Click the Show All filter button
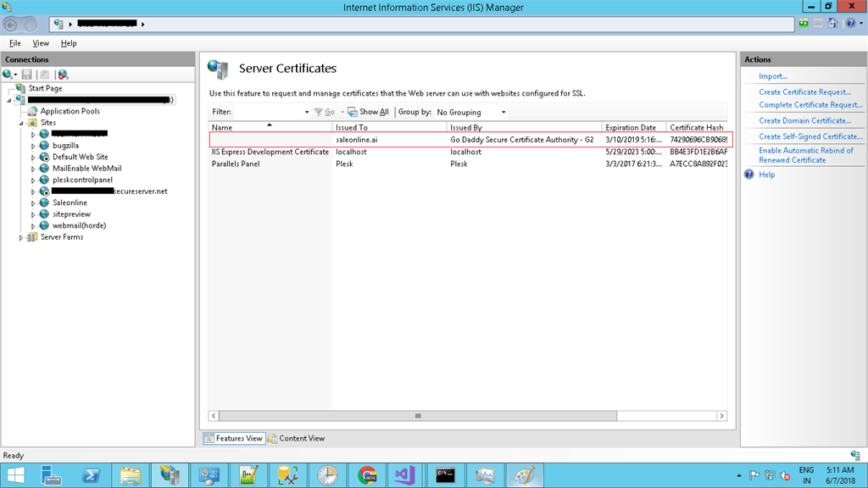Image resolution: width=868 pixels, height=488 pixels. [x=368, y=112]
